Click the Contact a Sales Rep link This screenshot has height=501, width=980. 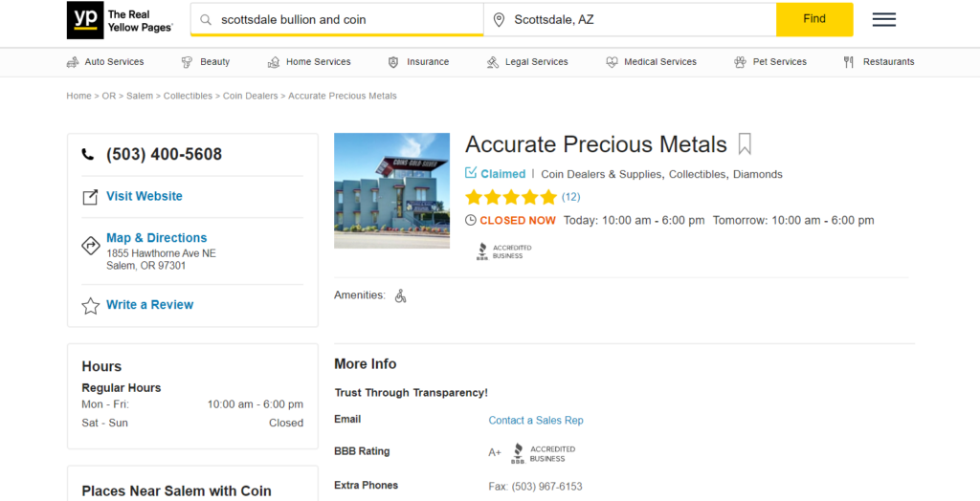(535, 421)
